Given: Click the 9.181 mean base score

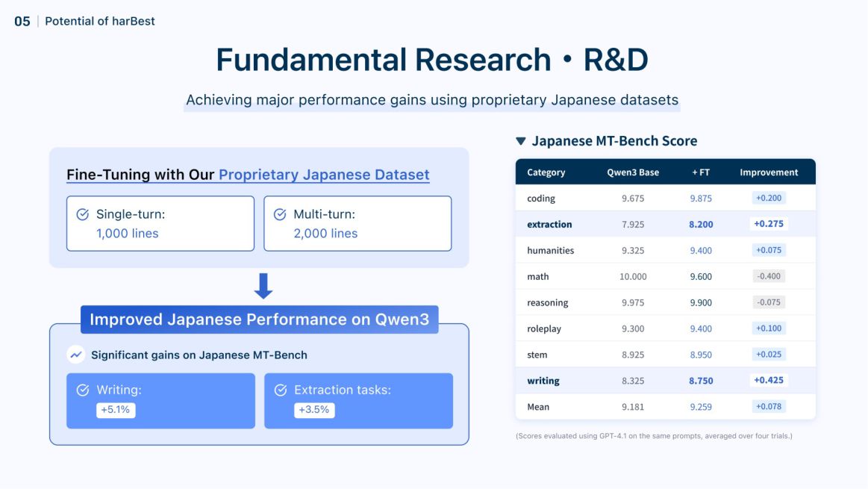Looking at the screenshot, I should point(633,406).
